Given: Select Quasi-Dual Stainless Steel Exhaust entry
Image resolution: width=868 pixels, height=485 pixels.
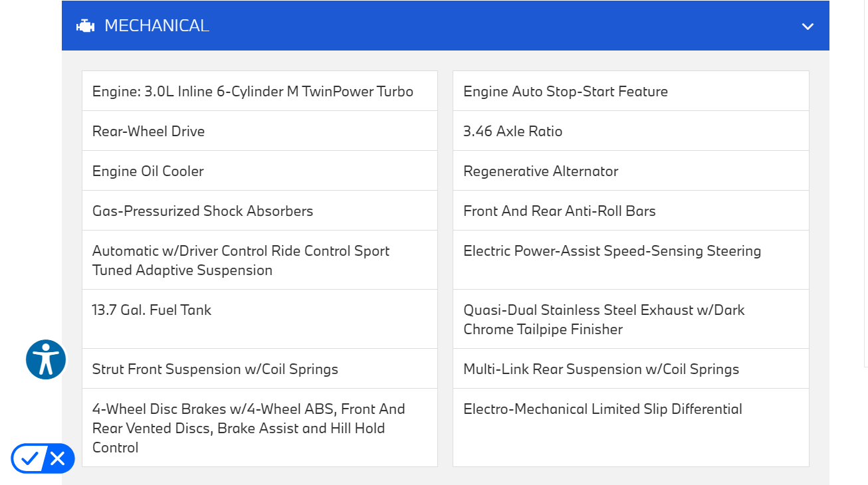Looking at the screenshot, I should 604,320.
